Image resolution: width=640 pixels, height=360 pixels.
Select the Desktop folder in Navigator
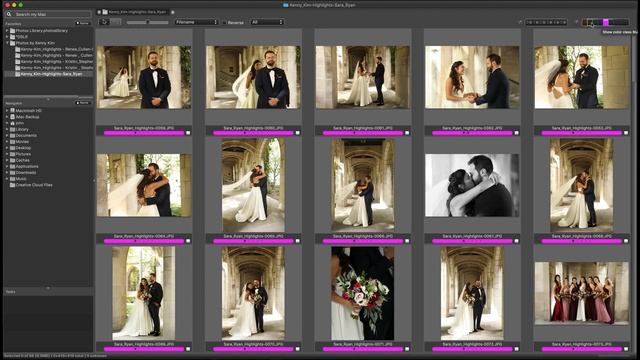pos(23,148)
